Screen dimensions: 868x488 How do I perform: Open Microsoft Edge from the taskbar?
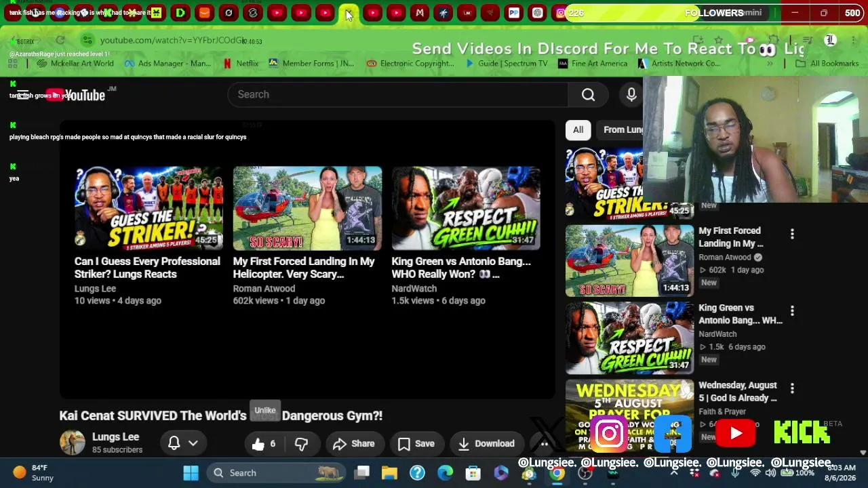[445, 472]
